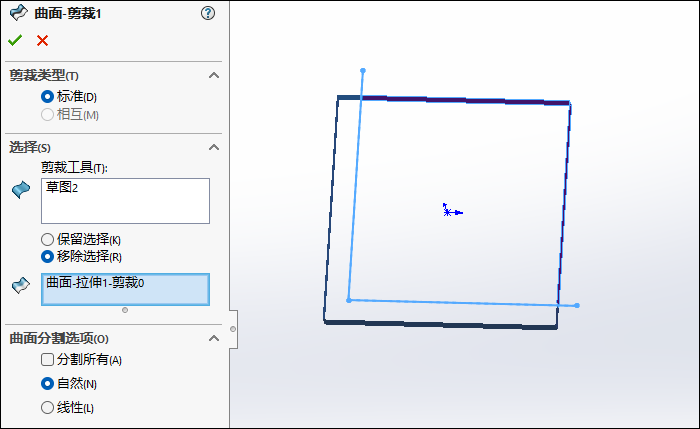Select the 线性(L) split option
This screenshot has height=429, width=700.
47,408
